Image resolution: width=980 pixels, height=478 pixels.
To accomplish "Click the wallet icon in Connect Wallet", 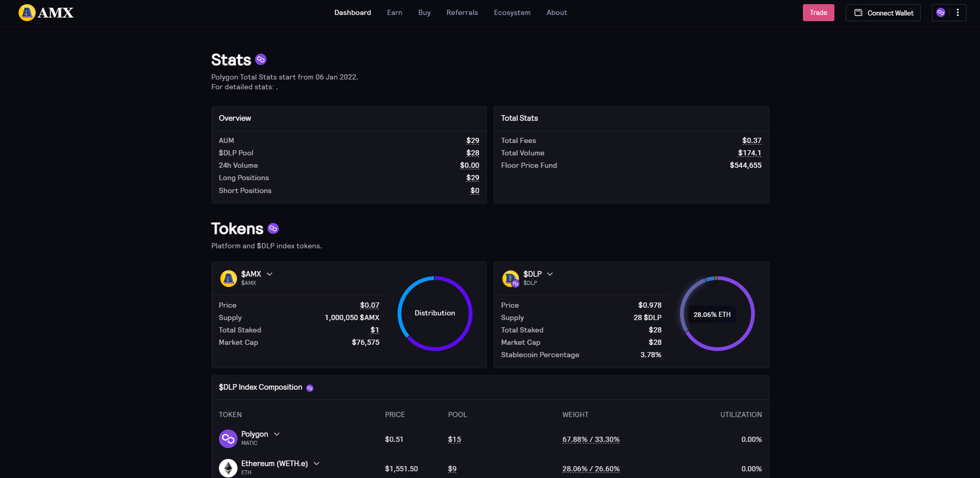I will (x=858, y=12).
